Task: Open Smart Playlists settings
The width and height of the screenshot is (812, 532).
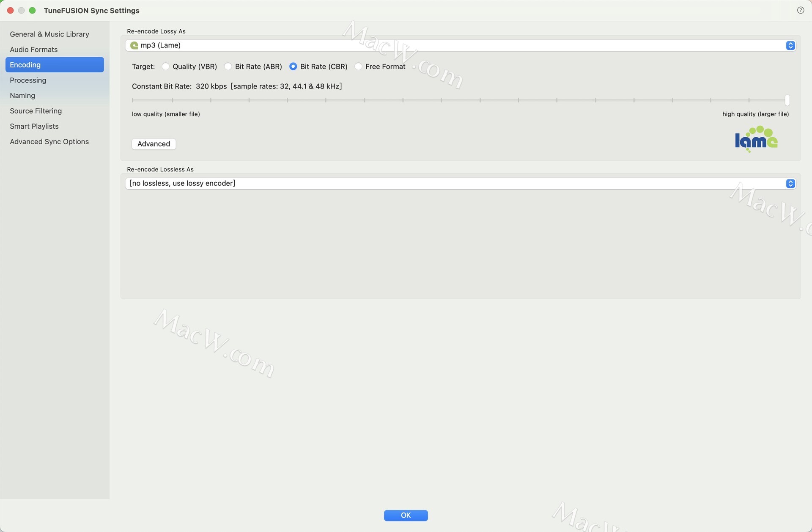Action: pyautogui.click(x=55, y=126)
